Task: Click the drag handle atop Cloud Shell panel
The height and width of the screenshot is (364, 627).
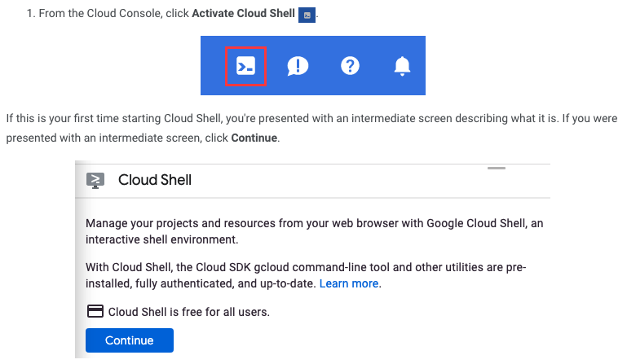Action: pos(497,169)
